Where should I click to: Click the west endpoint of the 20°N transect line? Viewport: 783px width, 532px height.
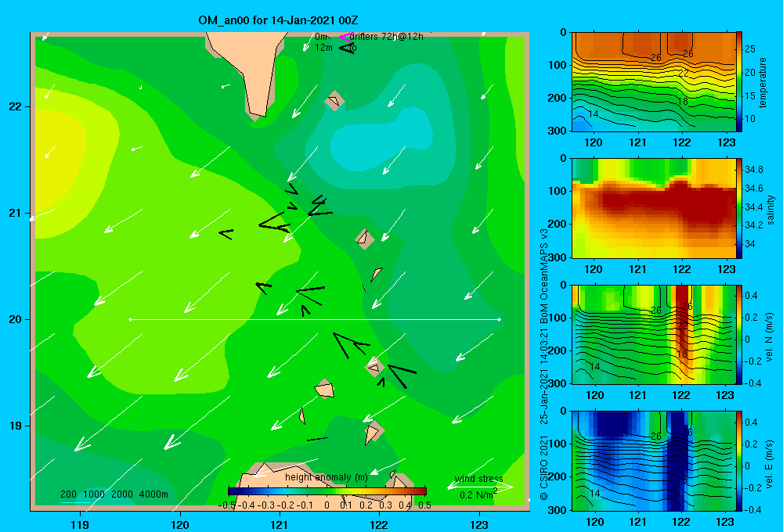pos(130,319)
